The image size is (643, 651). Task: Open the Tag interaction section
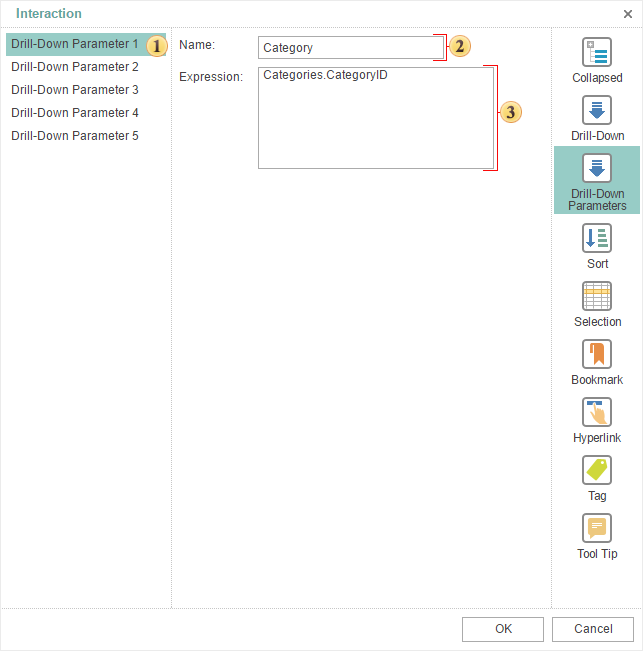point(597,471)
